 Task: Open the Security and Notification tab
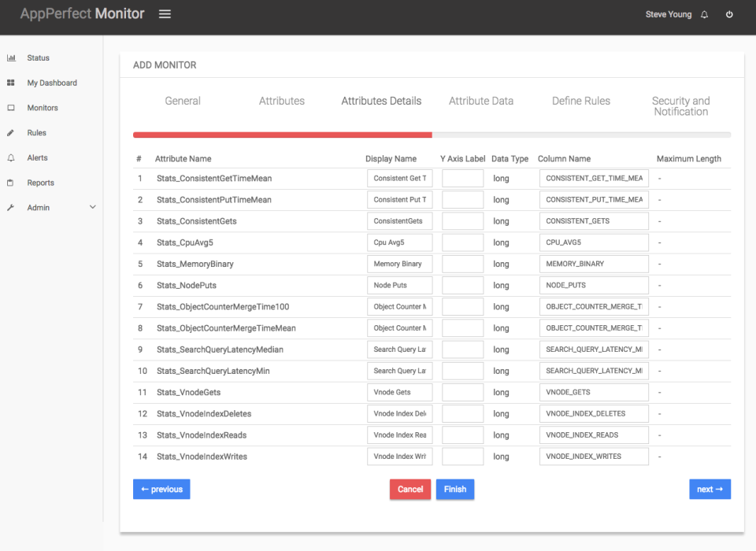coord(680,105)
